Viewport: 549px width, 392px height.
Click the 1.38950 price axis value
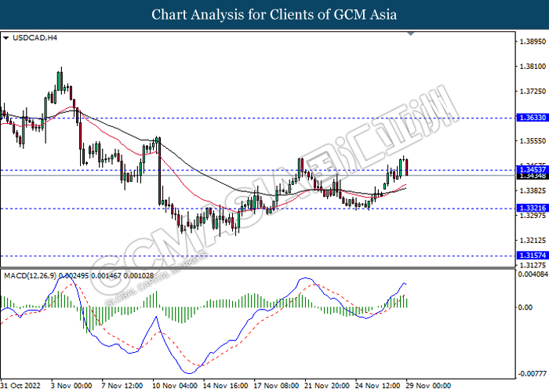(x=533, y=42)
